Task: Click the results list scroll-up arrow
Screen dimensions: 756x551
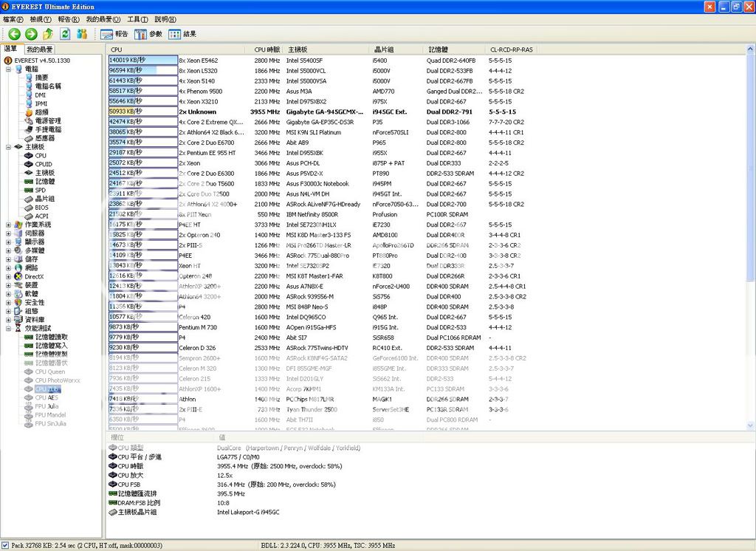Action: pyautogui.click(x=750, y=49)
